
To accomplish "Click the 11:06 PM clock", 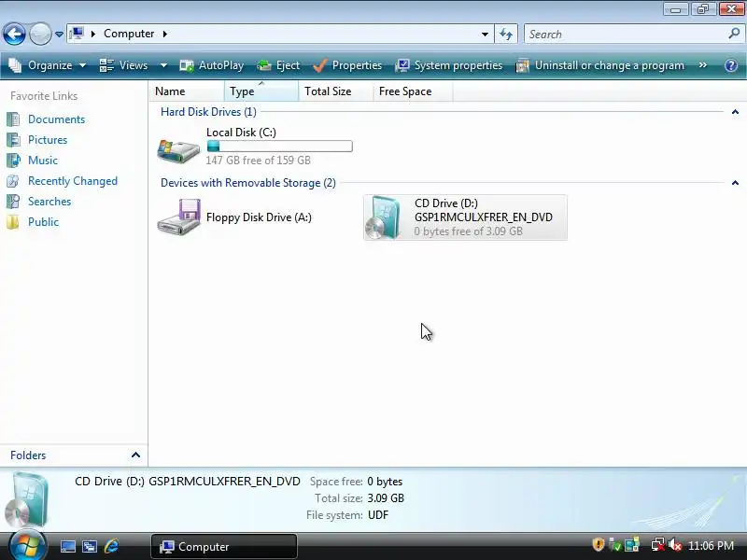I will (x=711, y=545).
